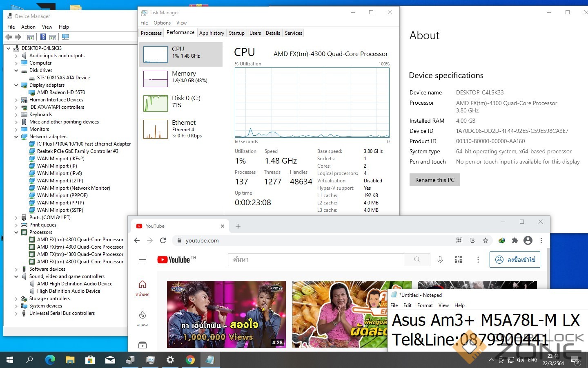Expand the Universal Serial Bus controllers node

[16, 313]
